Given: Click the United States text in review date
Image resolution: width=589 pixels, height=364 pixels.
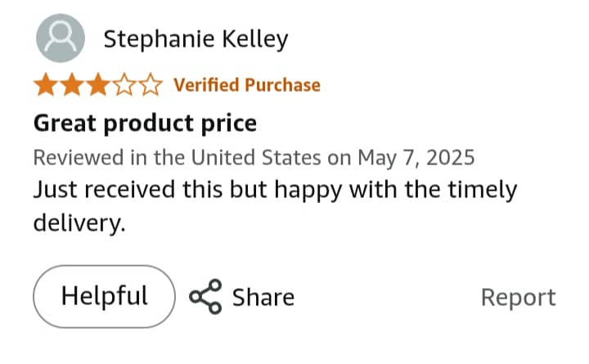Looking at the screenshot, I should 256,157.
